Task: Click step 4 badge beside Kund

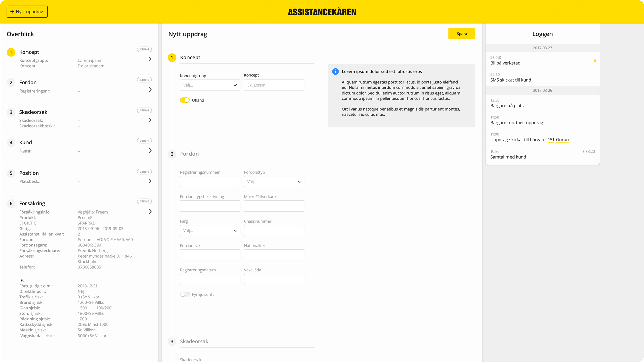Action: (11, 142)
